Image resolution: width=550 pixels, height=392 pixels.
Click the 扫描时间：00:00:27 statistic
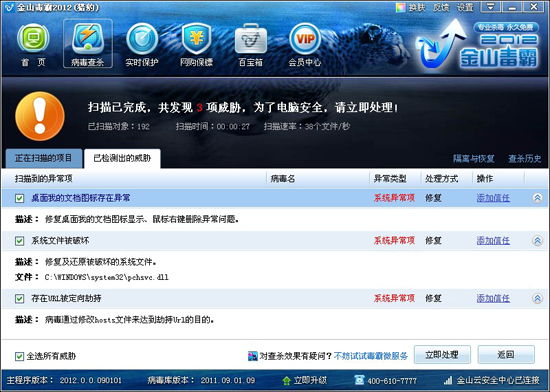coord(213,127)
